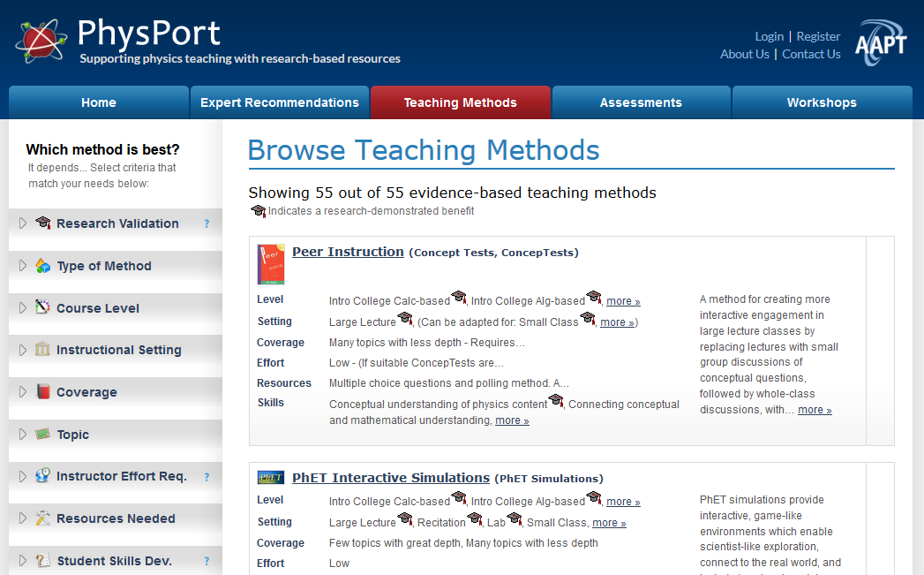Click help question mark beside Research Validation
Screen dimensions: 924x575
(x=207, y=224)
